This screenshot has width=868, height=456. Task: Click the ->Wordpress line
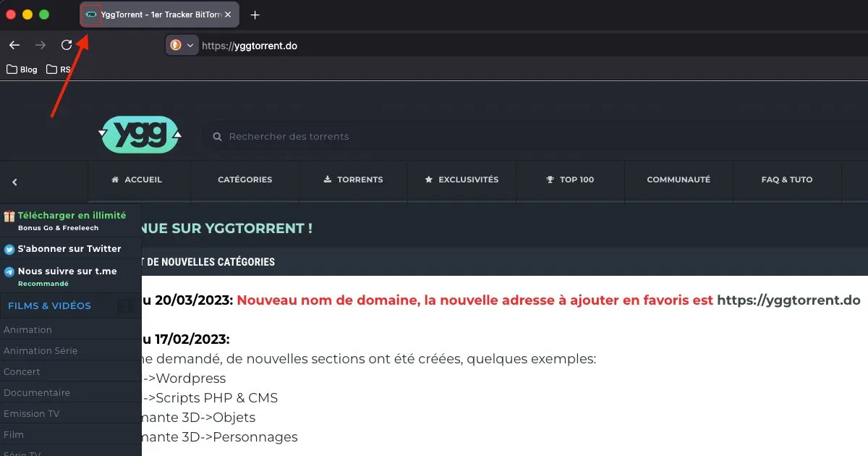tap(184, 379)
